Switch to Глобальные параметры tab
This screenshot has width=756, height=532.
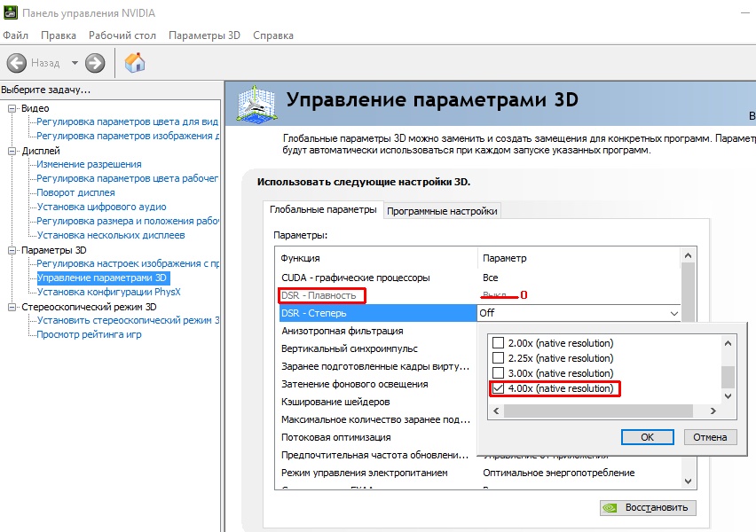click(x=323, y=209)
